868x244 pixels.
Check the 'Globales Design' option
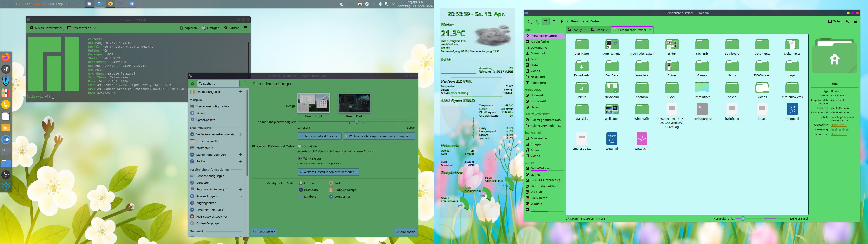(331, 190)
